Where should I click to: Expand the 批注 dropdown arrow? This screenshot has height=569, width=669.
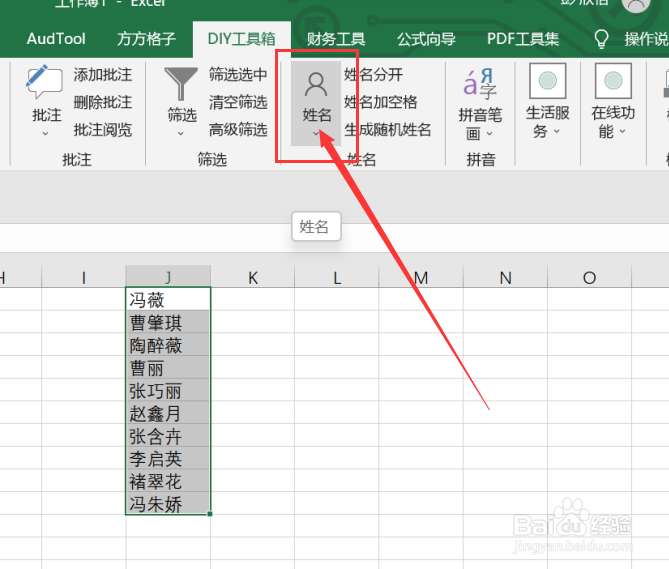[45, 134]
